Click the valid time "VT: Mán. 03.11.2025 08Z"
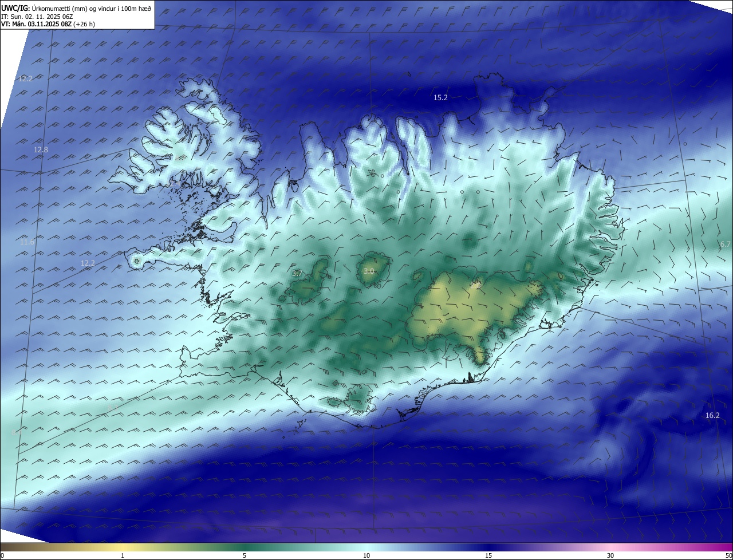733x560 pixels. point(36,24)
